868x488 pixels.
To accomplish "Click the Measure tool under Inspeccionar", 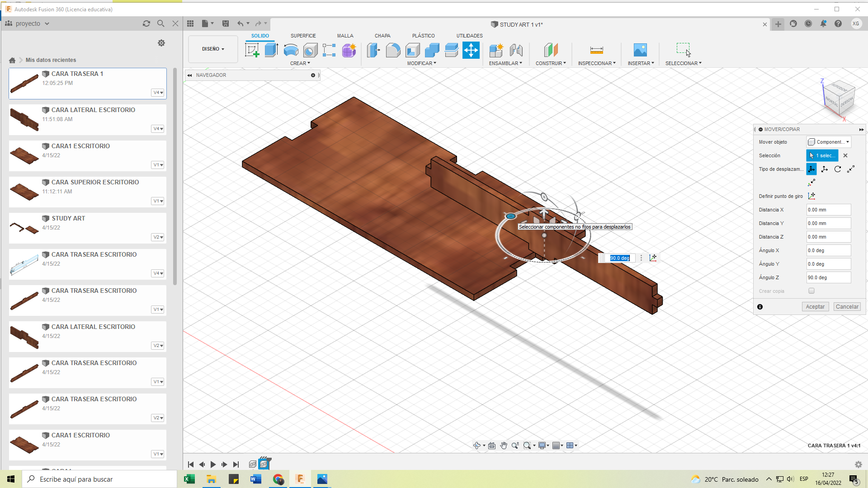I will 596,50.
